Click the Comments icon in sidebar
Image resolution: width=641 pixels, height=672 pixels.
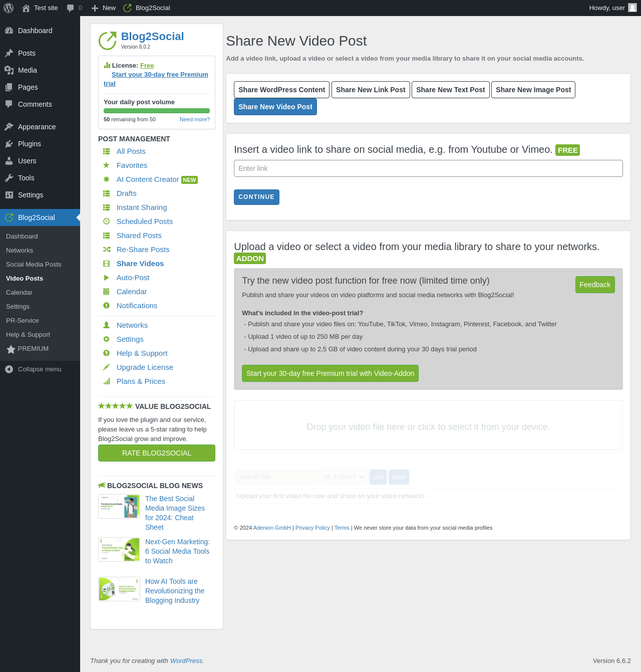pos(9,104)
